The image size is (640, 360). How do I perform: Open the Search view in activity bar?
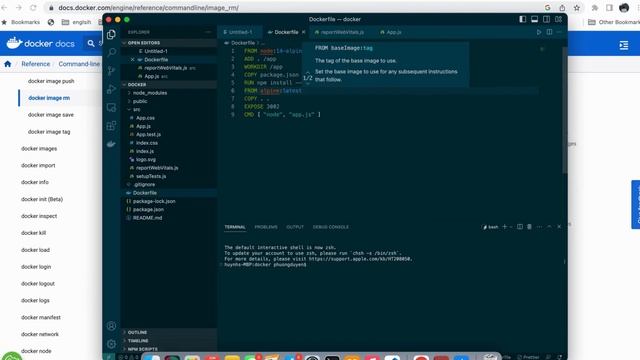tap(111, 52)
